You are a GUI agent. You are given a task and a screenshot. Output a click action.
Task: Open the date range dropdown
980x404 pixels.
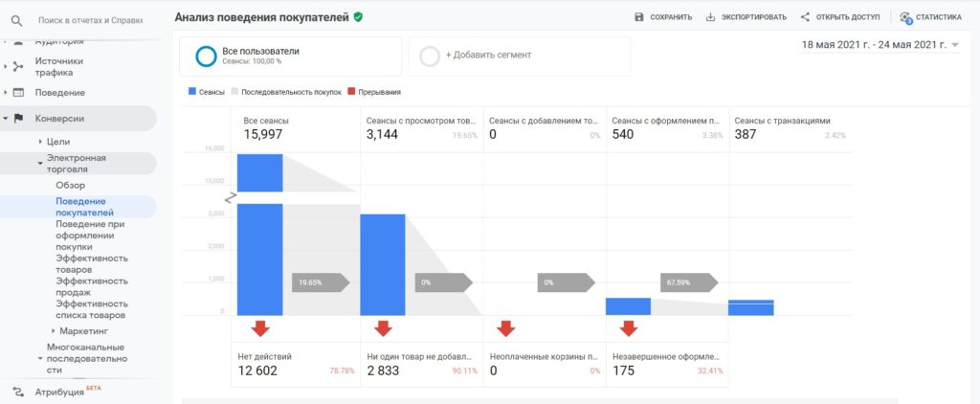click(x=955, y=45)
